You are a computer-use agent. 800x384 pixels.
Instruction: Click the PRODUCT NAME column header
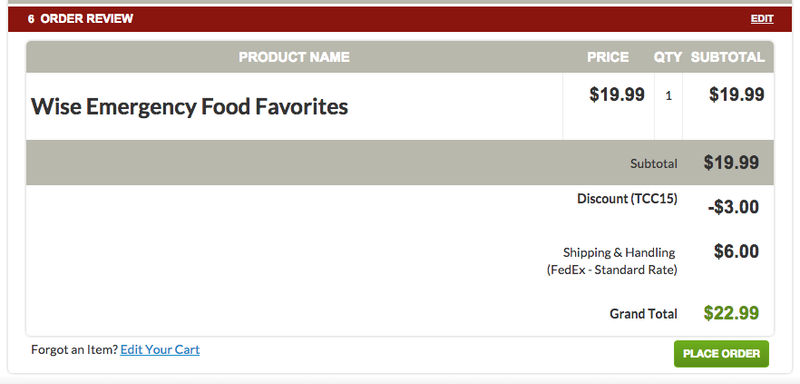point(294,57)
